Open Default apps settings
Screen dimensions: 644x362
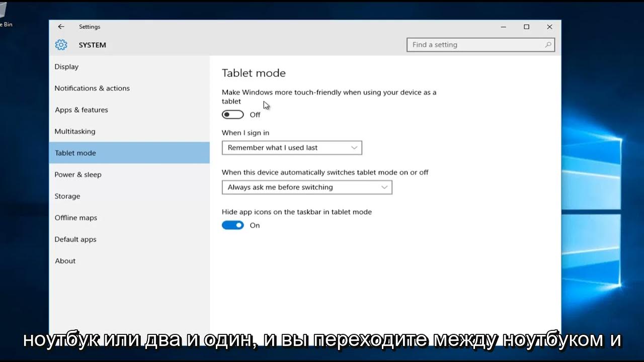point(129,239)
